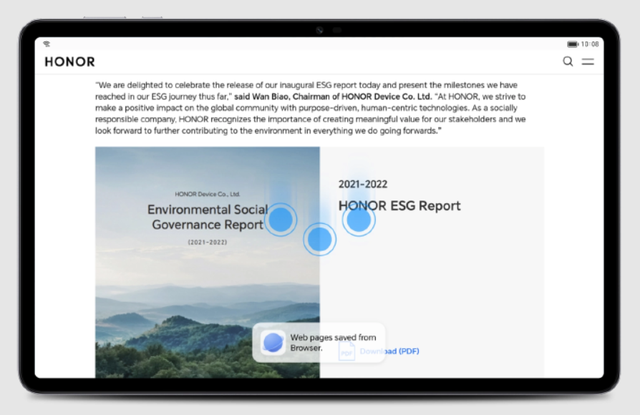
Task: Tap the 'Web pages saved from Browser' notification
Action: coord(318,343)
